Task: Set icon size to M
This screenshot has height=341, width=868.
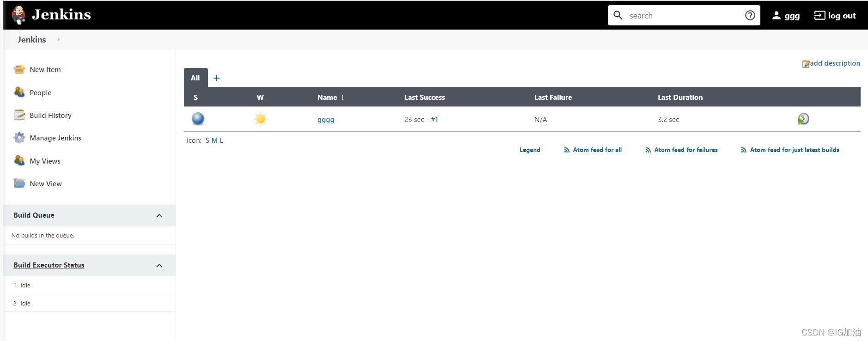Action: coord(214,140)
